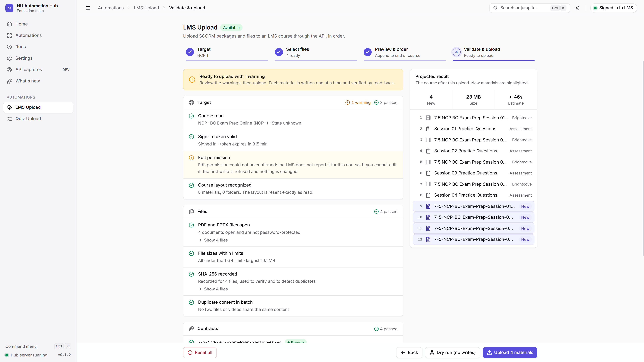The image size is (644, 362).
Task: Click the 1 warning badge in Target
Action: [358, 102]
